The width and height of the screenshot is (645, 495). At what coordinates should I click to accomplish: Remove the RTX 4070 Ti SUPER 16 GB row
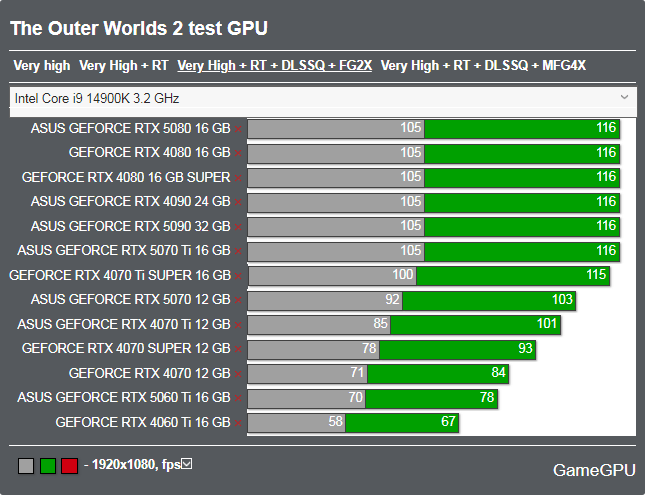pyautogui.click(x=238, y=276)
